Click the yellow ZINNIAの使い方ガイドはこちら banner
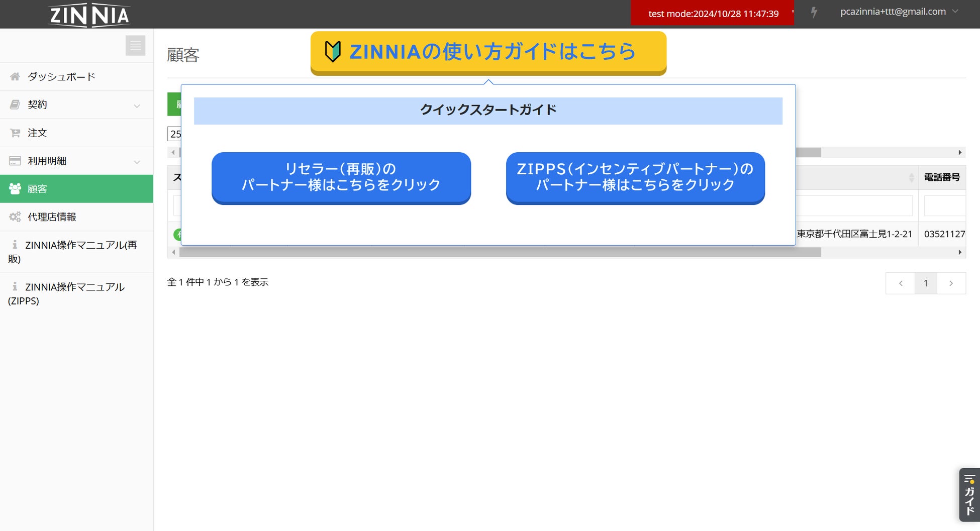Screen dimensions: 980x531 click(x=488, y=53)
